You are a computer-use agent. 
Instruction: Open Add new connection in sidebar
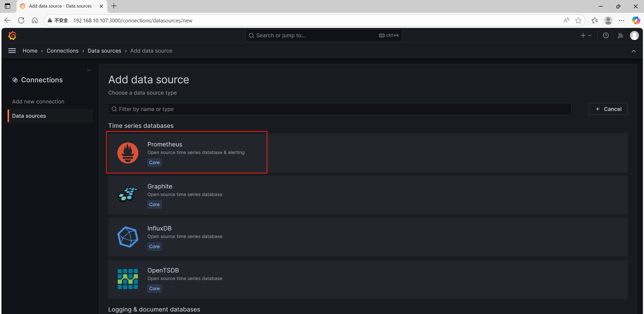(38, 102)
